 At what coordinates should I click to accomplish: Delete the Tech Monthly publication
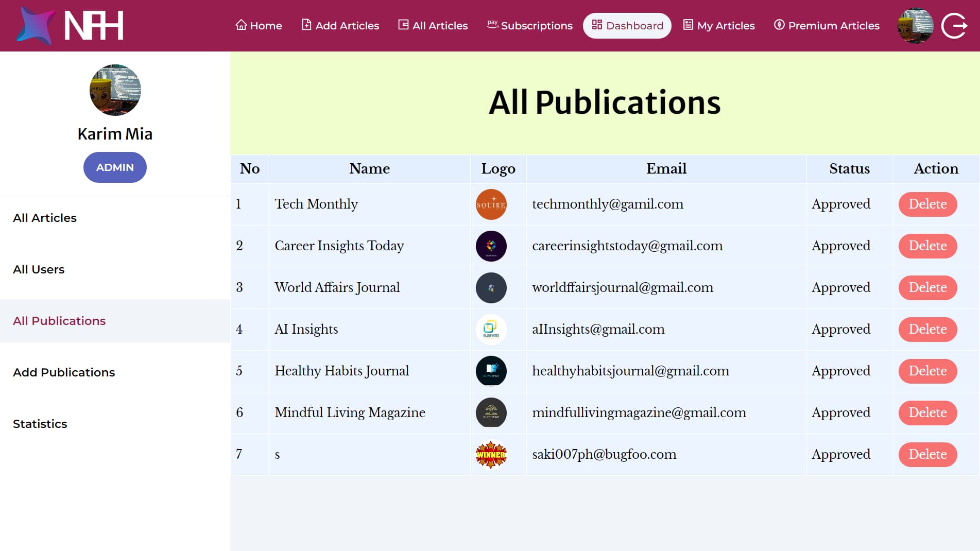927,204
